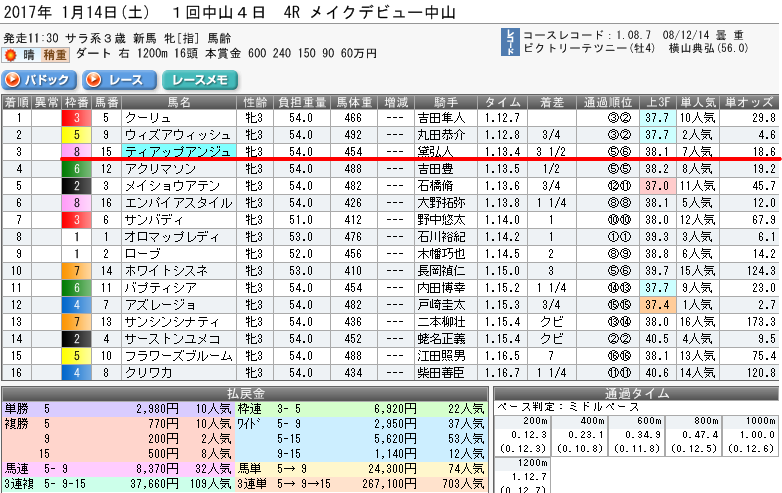Click 枠連 payout 6,920円
Image resolution: width=782 pixels, height=493 pixels.
point(395,409)
